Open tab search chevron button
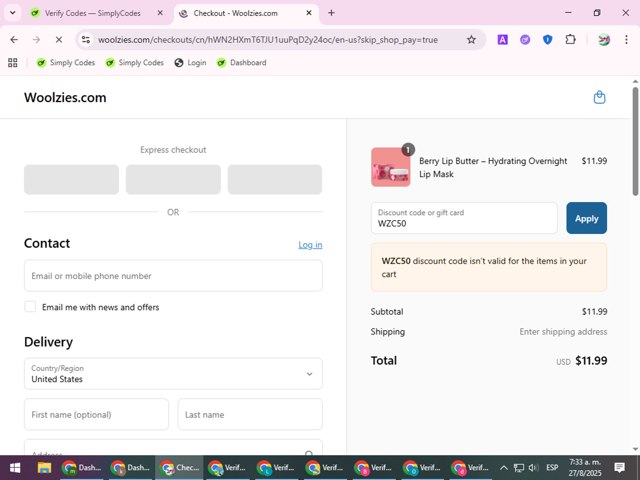Viewport: 640px width, 480px height. tap(13, 13)
